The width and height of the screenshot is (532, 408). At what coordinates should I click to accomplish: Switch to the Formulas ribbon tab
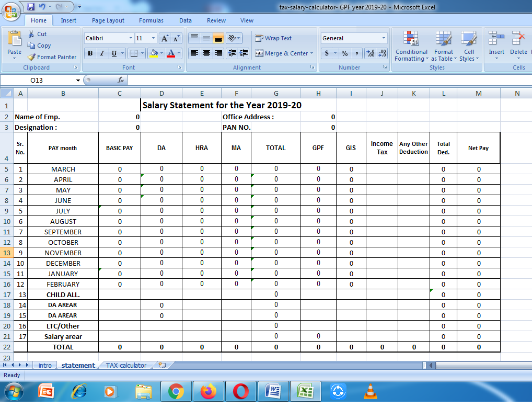click(x=151, y=20)
